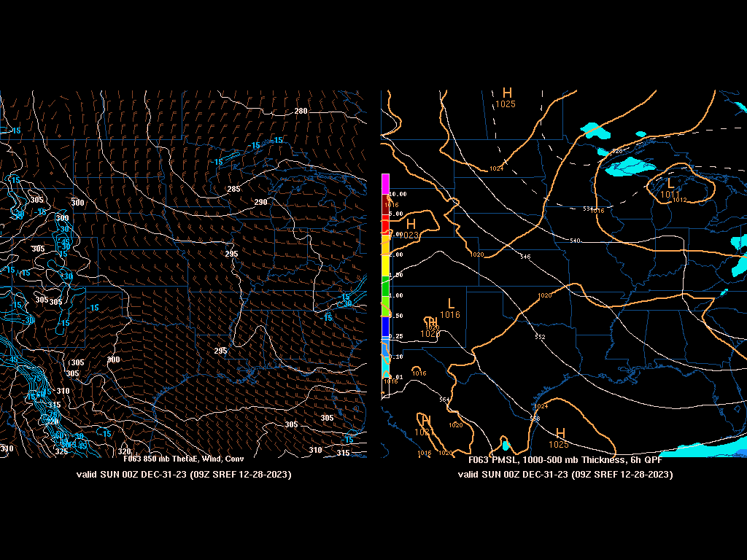The width and height of the screenshot is (747, 560).
Task: Click the 290 theta-e contour label
Action: pos(260,202)
